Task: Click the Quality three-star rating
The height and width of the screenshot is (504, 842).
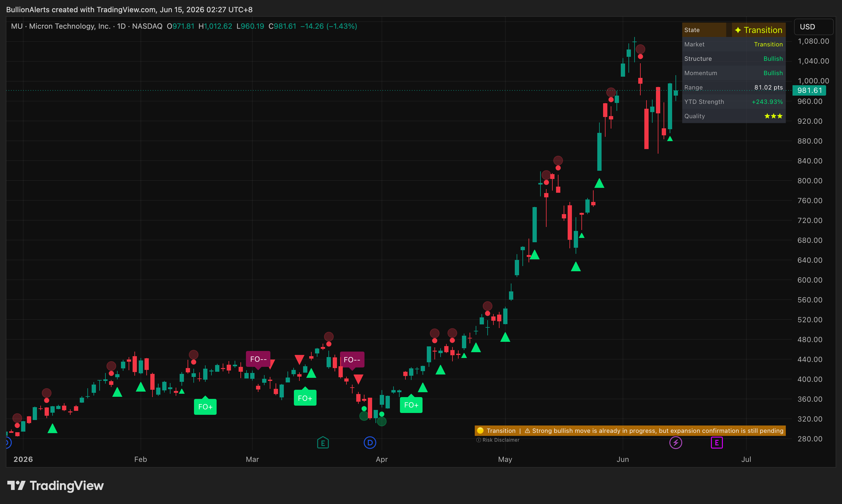Action: (x=773, y=116)
